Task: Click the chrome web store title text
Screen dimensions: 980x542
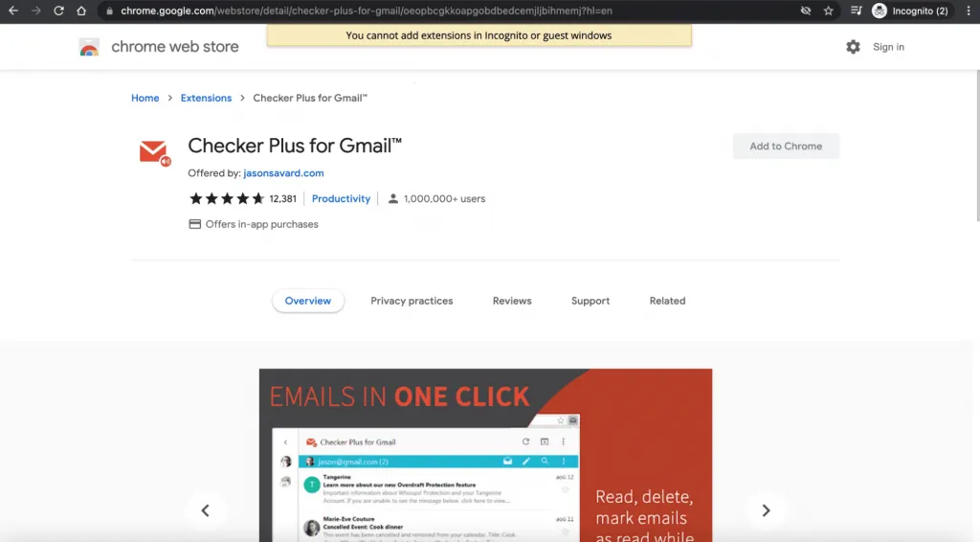Action: tap(175, 47)
